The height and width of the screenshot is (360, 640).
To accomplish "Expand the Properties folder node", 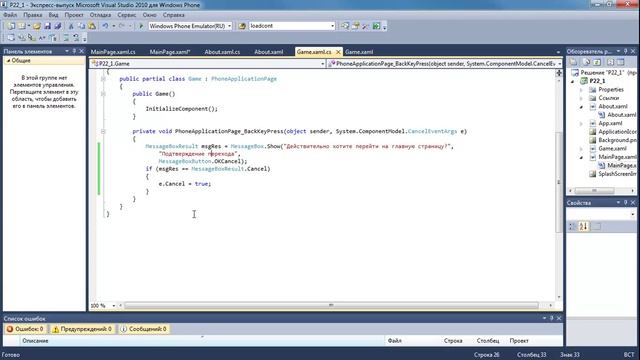I will 581,89.
